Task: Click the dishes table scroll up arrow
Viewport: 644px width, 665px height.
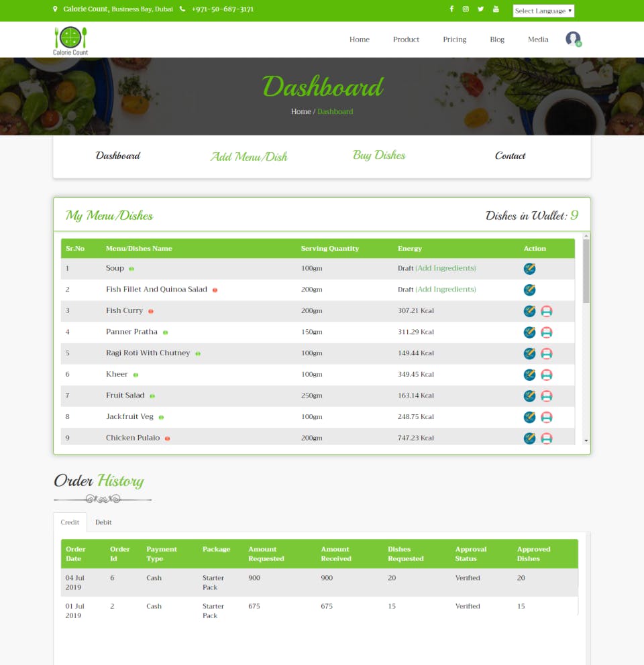Action: click(586, 236)
